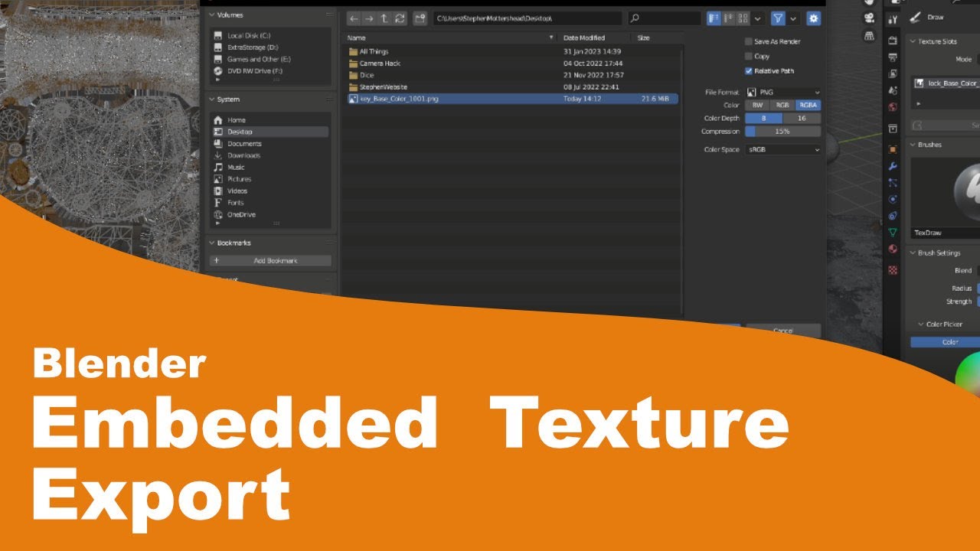This screenshot has width=980, height=551.
Task: Click the file search field
Action: tap(665, 18)
